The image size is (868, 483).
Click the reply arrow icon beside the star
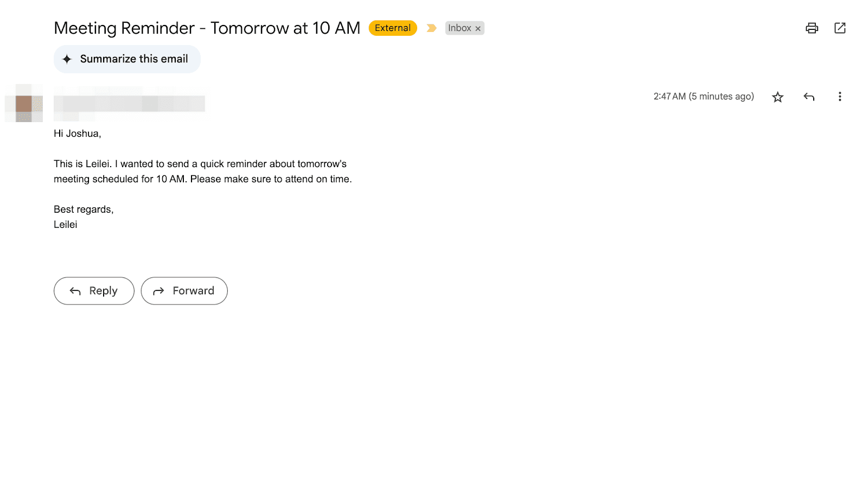tap(809, 97)
